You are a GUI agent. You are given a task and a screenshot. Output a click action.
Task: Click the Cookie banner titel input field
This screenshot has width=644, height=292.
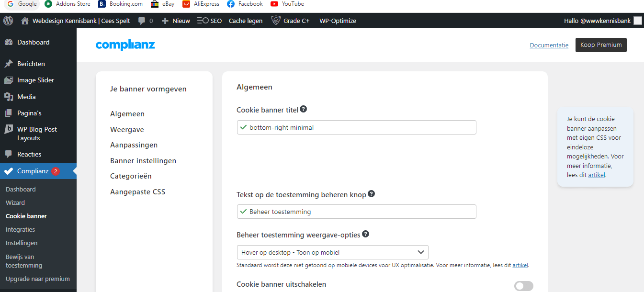(357, 127)
